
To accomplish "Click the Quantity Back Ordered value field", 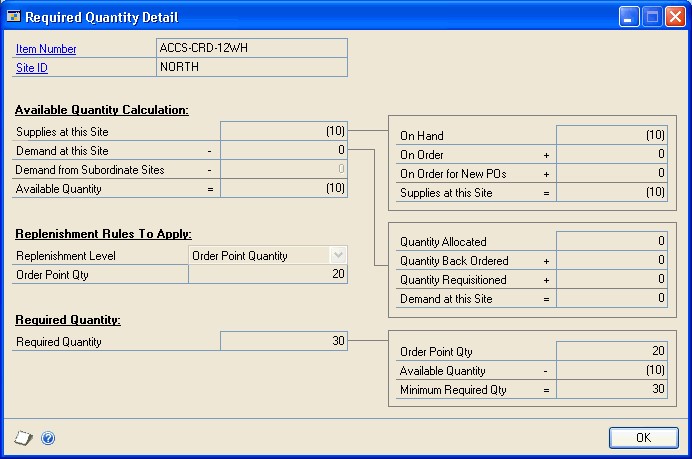I will 612,260.
